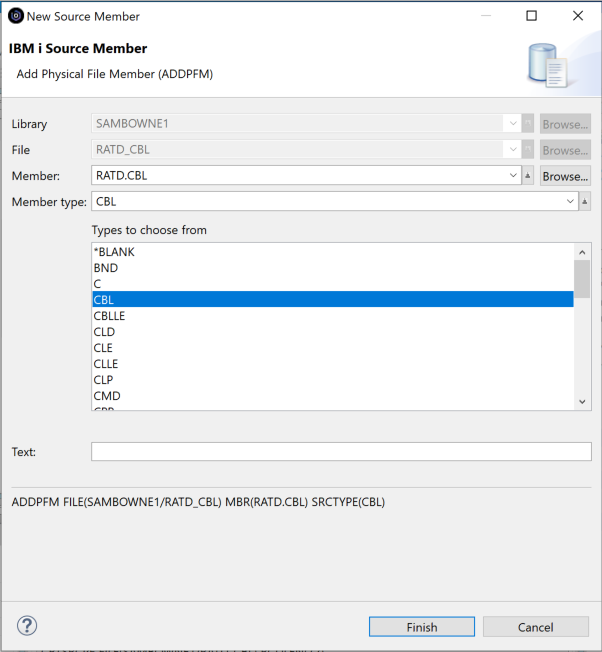Click in the Text input field
Screen dimensions: 602x652
(340, 452)
